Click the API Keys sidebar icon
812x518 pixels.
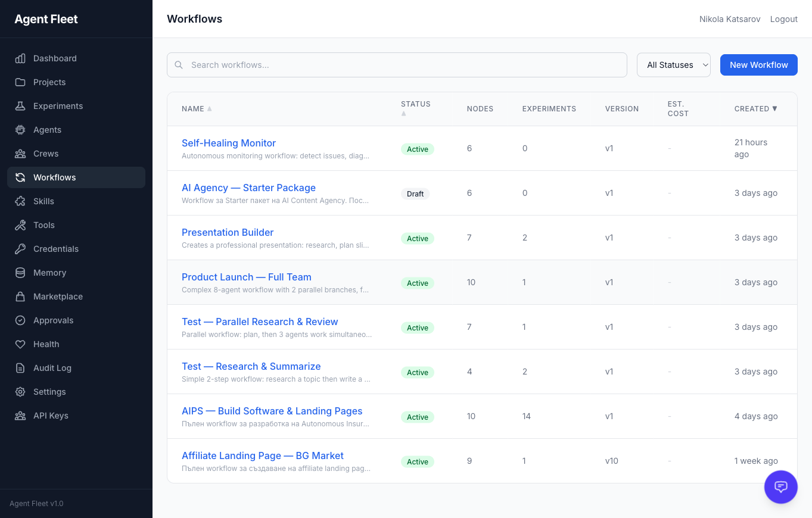[20, 416]
